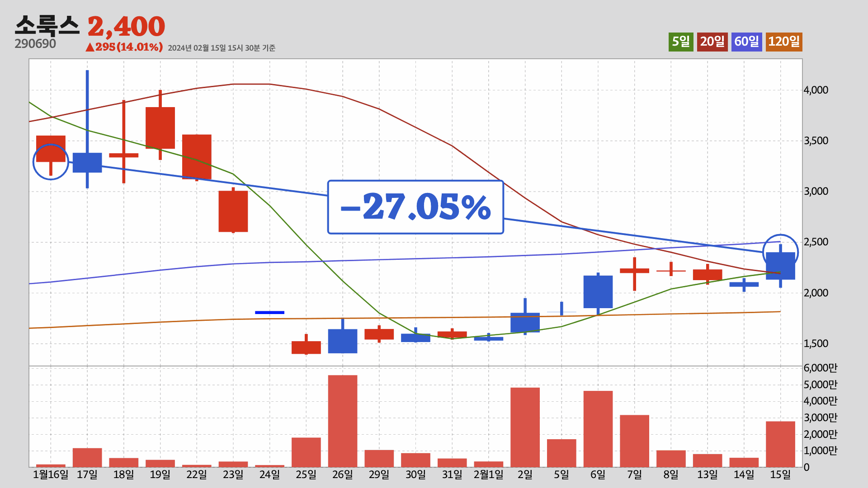Click the 24일 date label
The width and height of the screenshot is (868, 488).
[269, 475]
